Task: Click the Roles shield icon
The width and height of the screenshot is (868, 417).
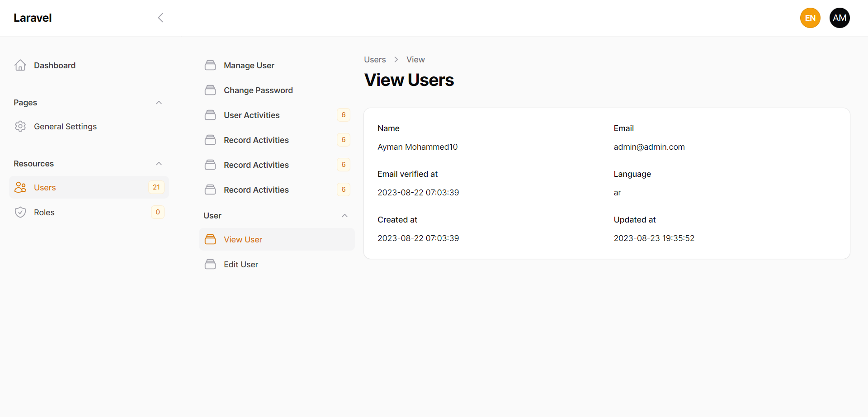Action: click(20, 213)
